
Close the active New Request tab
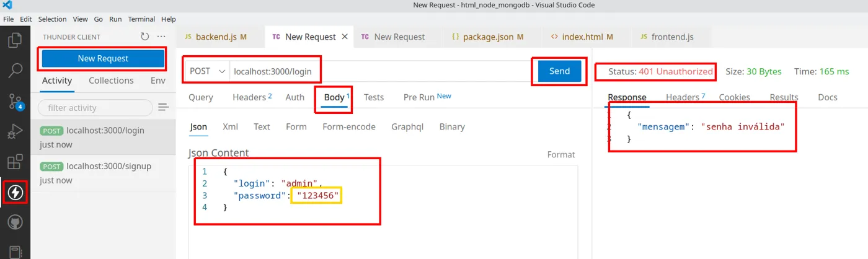(345, 37)
